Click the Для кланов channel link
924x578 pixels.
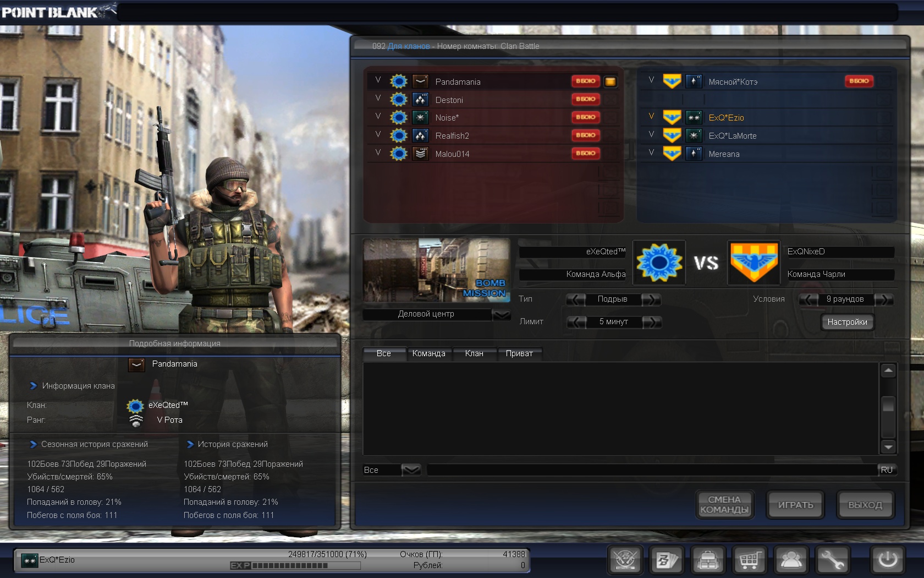coord(409,46)
